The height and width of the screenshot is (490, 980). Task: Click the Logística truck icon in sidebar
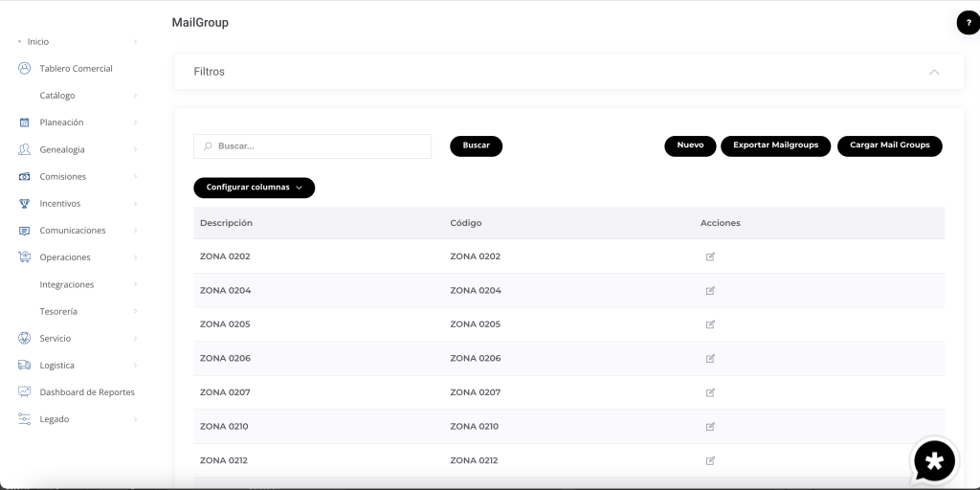25,366
